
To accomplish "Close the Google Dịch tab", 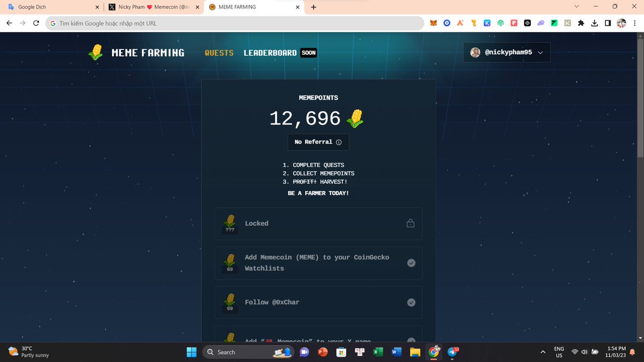I will (x=97, y=7).
